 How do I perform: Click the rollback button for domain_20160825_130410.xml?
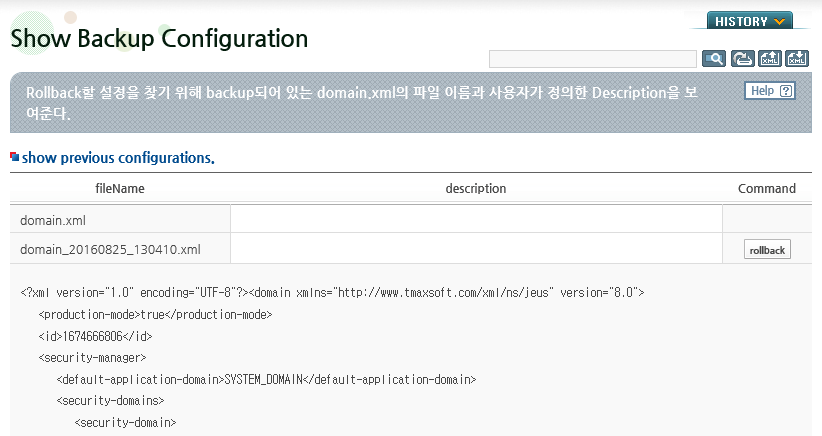[767, 249]
